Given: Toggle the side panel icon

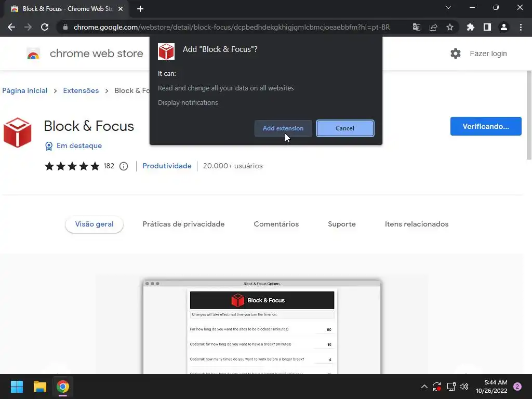Looking at the screenshot, I should 487,27.
